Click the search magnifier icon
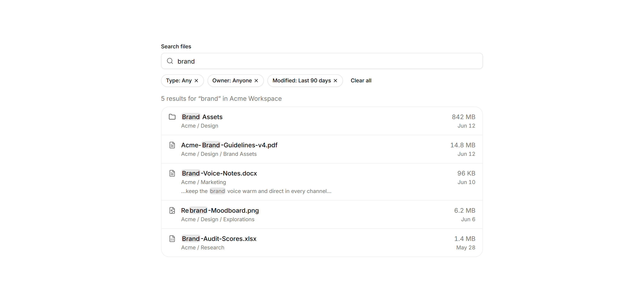The width and height of the screenshot is (644, 300). (170, 61)
